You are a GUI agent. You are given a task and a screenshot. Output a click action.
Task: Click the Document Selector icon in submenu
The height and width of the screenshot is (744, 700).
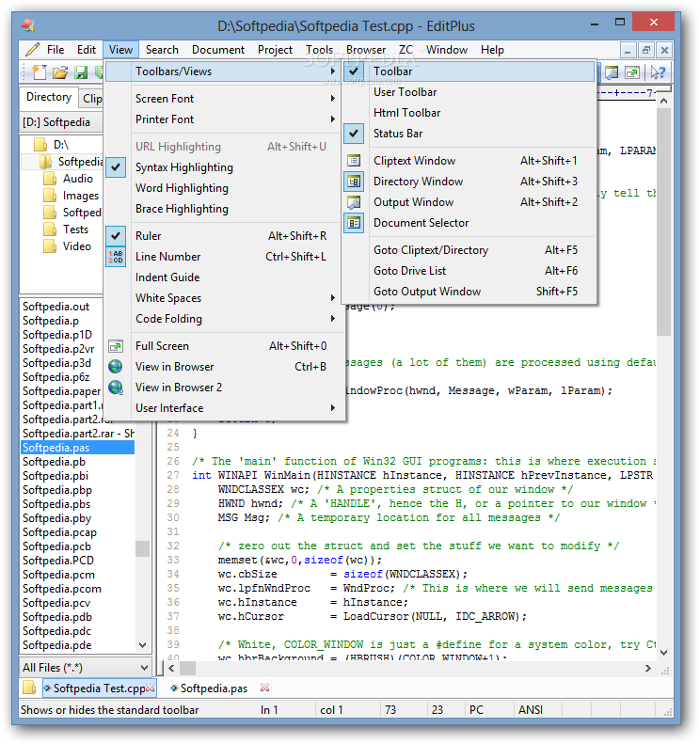point(354,223)
